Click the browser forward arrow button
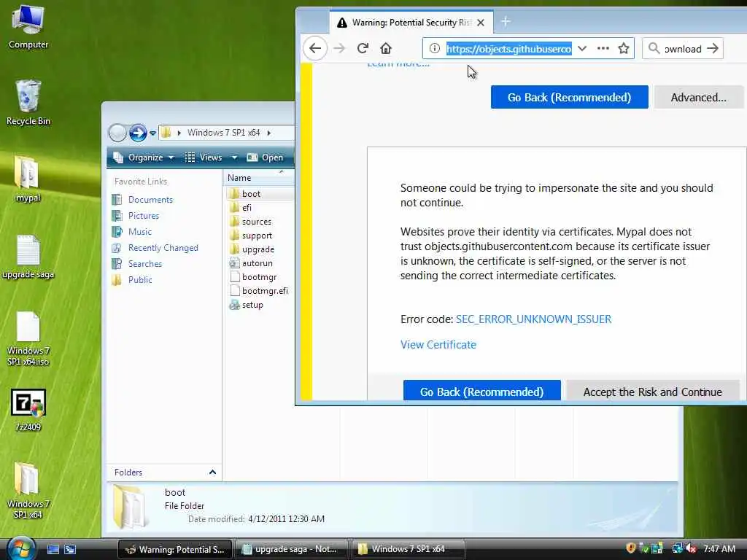747x560 pixels. click(x=339, y=48)
